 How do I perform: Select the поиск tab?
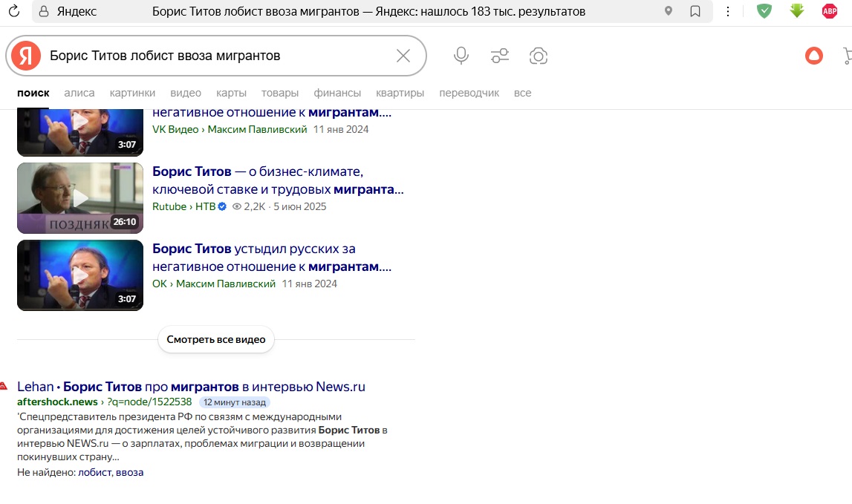pyautogui.click(x=33, y=93)
